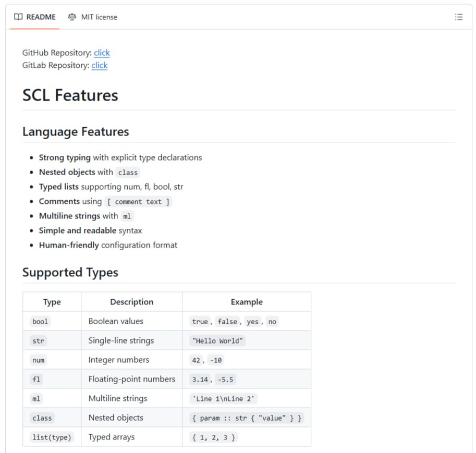Click the class code tag in Nested objects bullet
The width and height of the screenshot is (476, 453).
tap(128, 173)
